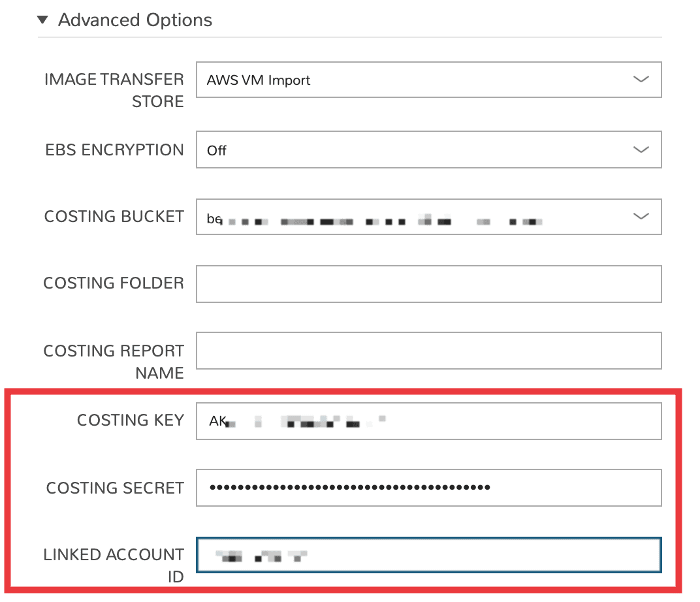Focus the Linked Account ID field
Screen dimensions: 700x602
[x=428, y=556]
